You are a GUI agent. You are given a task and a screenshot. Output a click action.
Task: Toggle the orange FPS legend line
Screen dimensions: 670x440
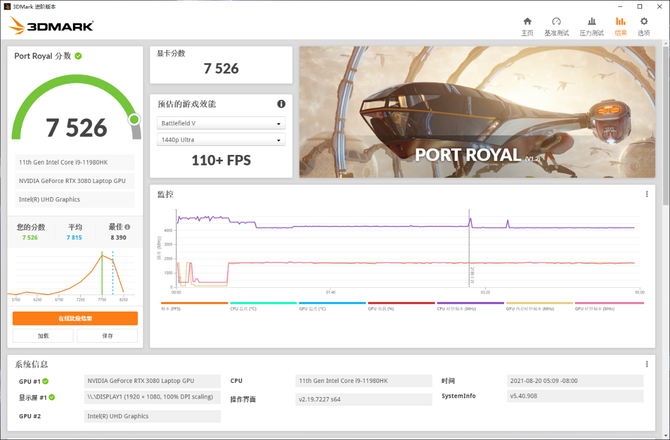[x=194, y=305]
